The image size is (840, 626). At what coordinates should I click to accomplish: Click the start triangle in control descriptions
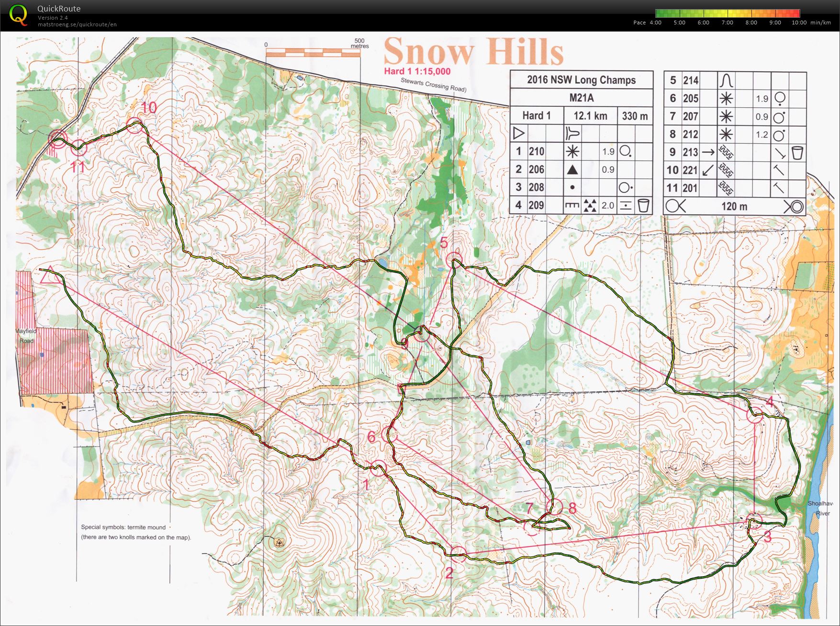click(x=518, y=133)
